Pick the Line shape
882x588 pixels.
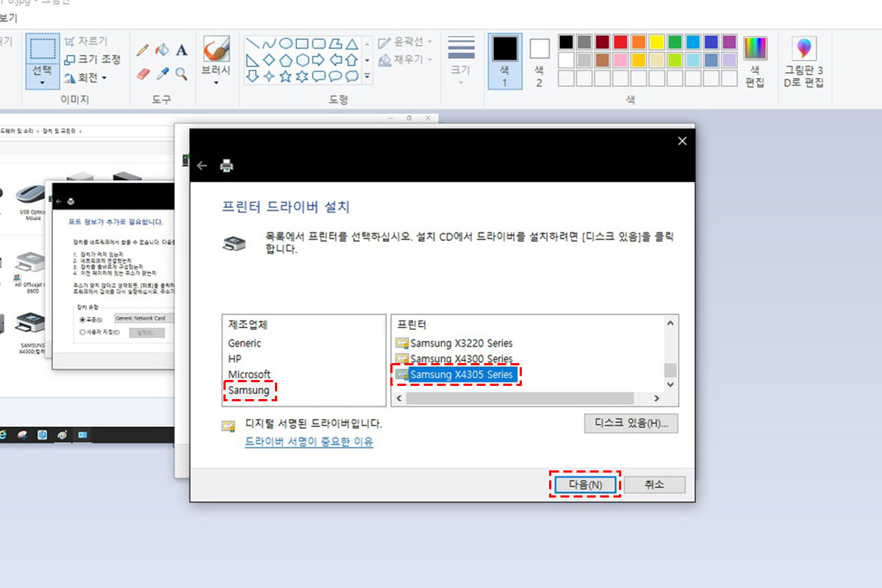(x=252, y=44)
